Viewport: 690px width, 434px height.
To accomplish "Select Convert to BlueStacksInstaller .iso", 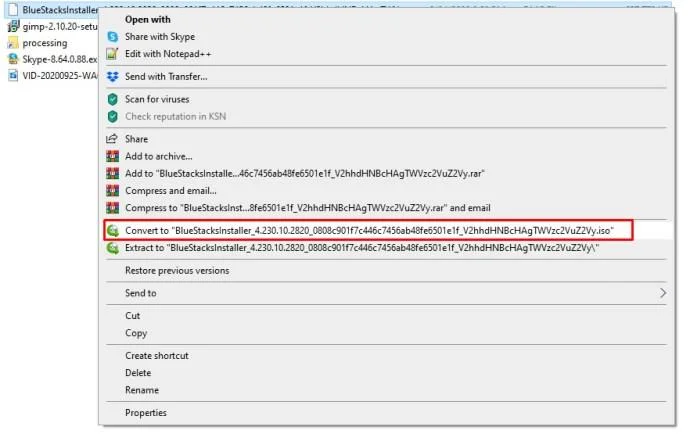I will (x=369, y=230).
